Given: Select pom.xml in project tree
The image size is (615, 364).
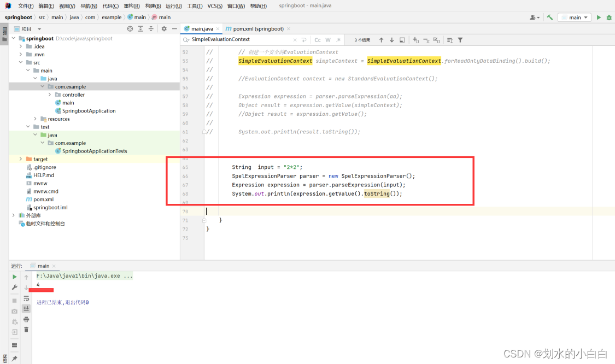Looking at the screenshot, I should 43,199.
